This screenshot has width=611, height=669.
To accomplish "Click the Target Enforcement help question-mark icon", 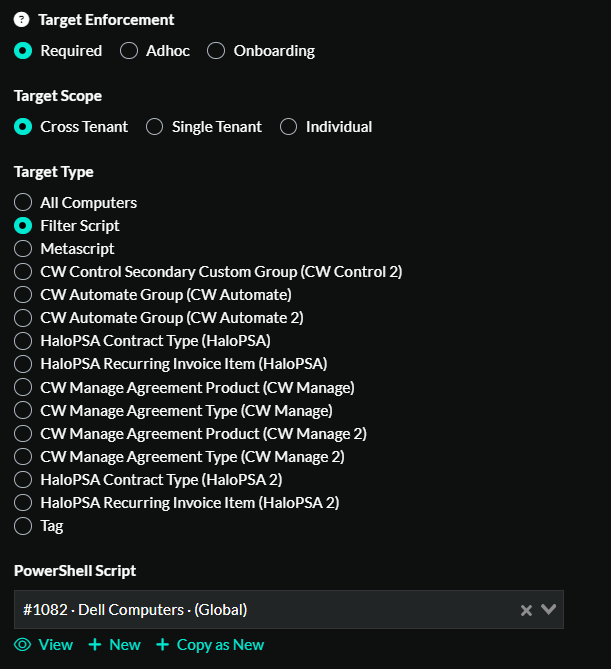I will click(x=22, y=20).
